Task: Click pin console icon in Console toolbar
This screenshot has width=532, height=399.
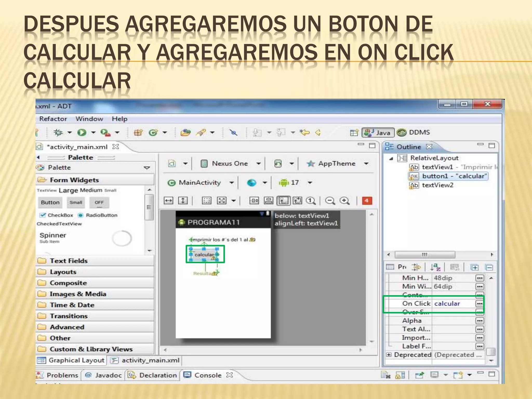Action: pyautogui.click(x=419, y=375)
